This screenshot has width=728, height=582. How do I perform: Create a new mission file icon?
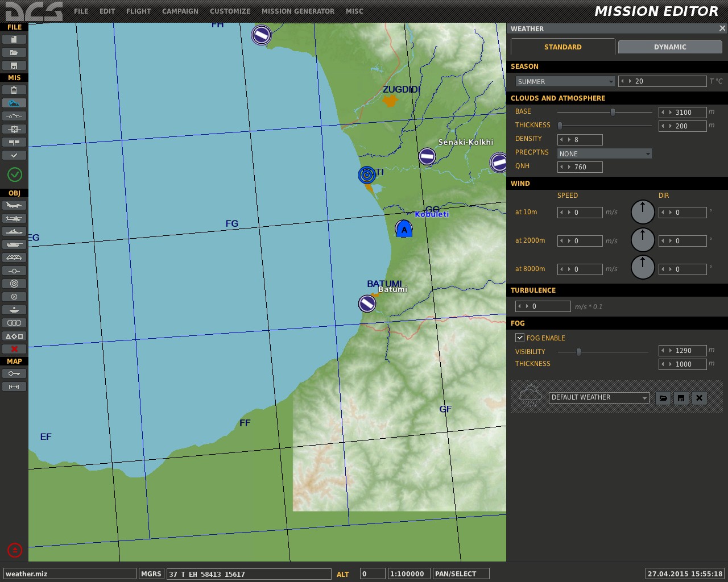point(14,39)
